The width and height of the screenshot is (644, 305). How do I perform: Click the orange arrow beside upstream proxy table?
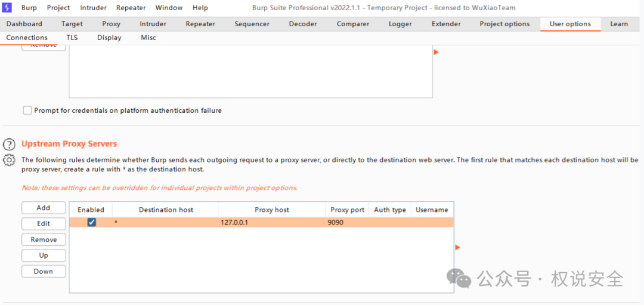[458, 248]
